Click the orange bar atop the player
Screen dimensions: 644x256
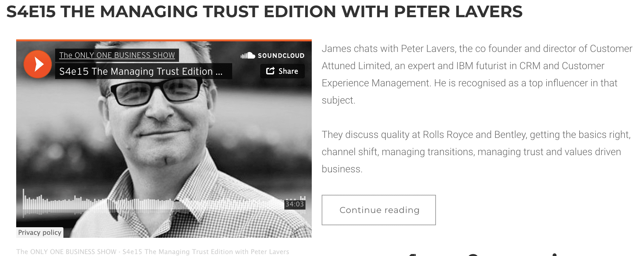(x=164, y=40)
